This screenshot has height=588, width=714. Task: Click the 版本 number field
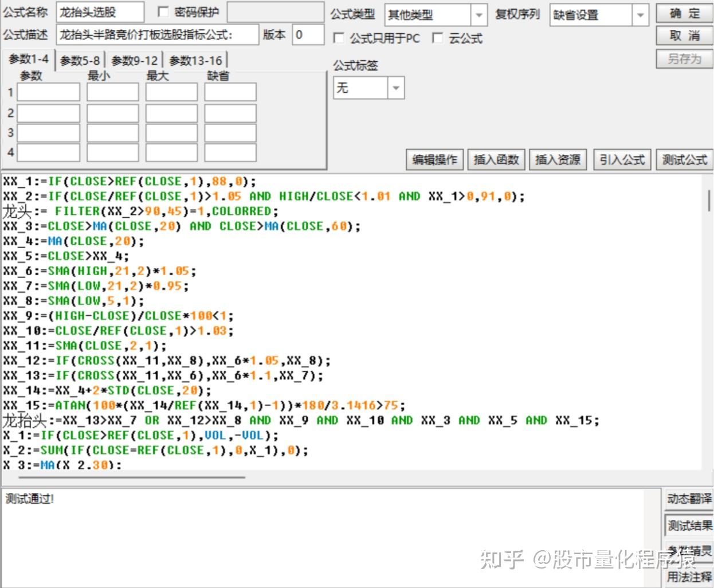pyautogui.click(x=308, y=35)
